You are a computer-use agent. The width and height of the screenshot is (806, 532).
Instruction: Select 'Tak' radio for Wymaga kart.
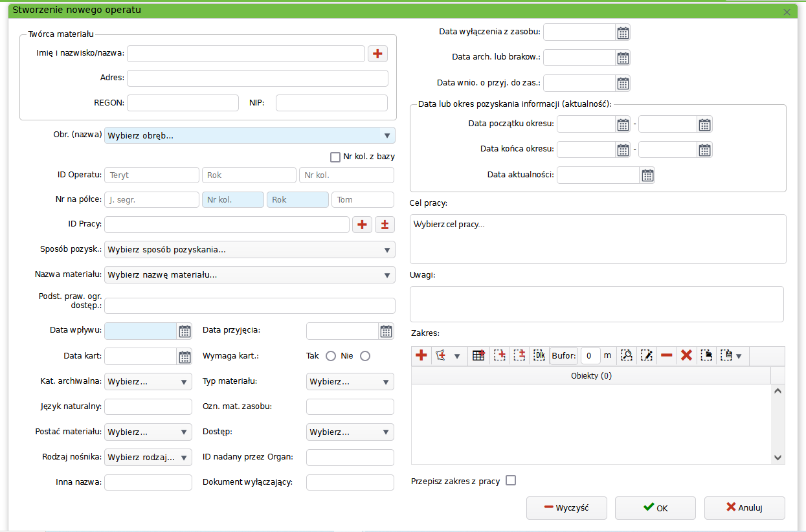(x=331, y=356)
